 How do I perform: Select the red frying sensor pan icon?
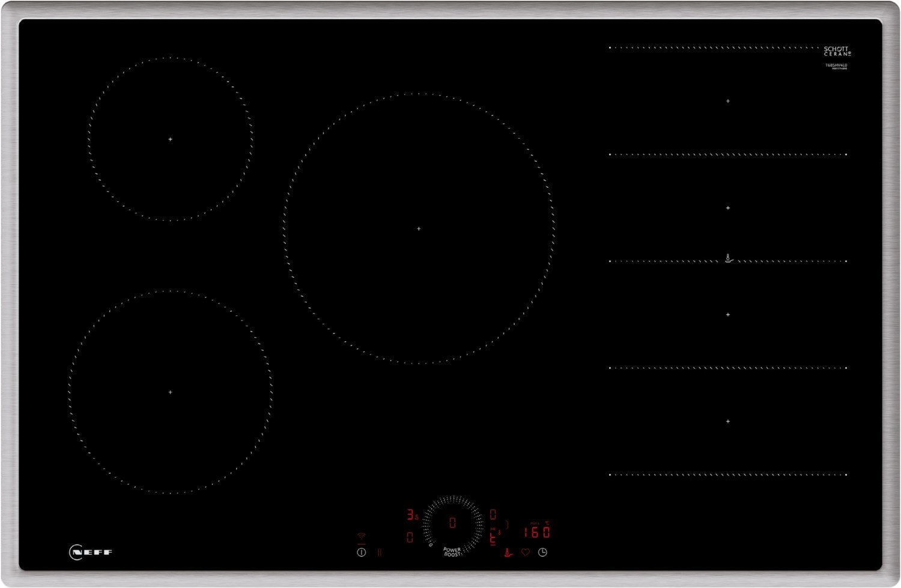[x=509, y=553]
